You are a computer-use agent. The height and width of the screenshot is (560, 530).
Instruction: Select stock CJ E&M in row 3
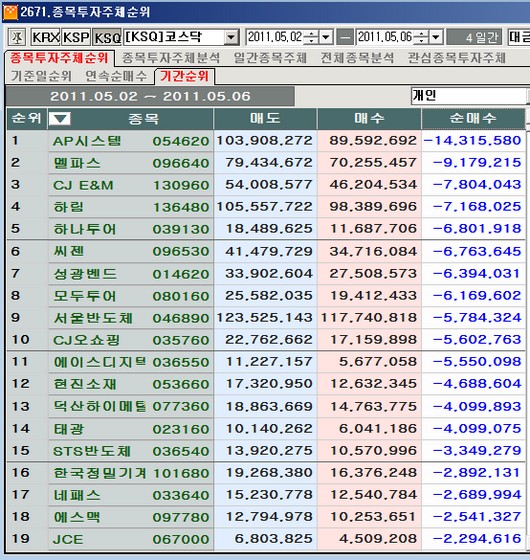click(83, 185)
